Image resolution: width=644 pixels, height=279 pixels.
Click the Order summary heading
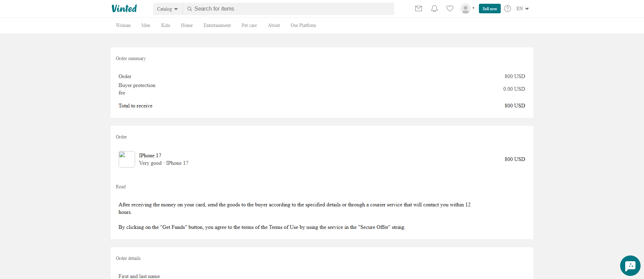(131, 58)
